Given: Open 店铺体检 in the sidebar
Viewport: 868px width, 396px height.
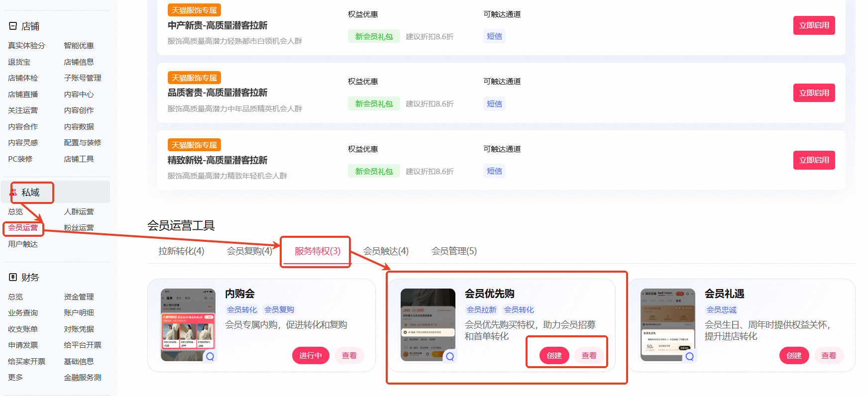Looking at the screenshot, I should pyautogui.click(x=23, y=78).
